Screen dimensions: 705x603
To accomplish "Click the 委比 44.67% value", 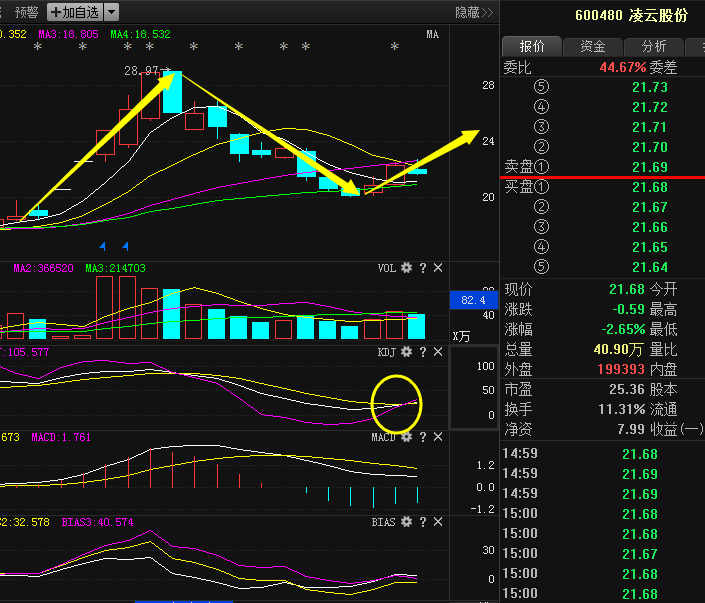I will [623, 67].
